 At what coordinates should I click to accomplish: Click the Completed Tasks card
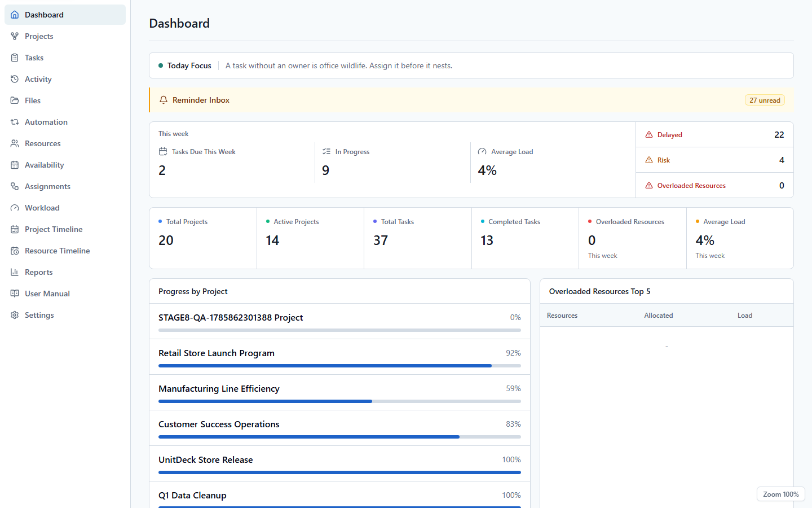click(525, 238)
